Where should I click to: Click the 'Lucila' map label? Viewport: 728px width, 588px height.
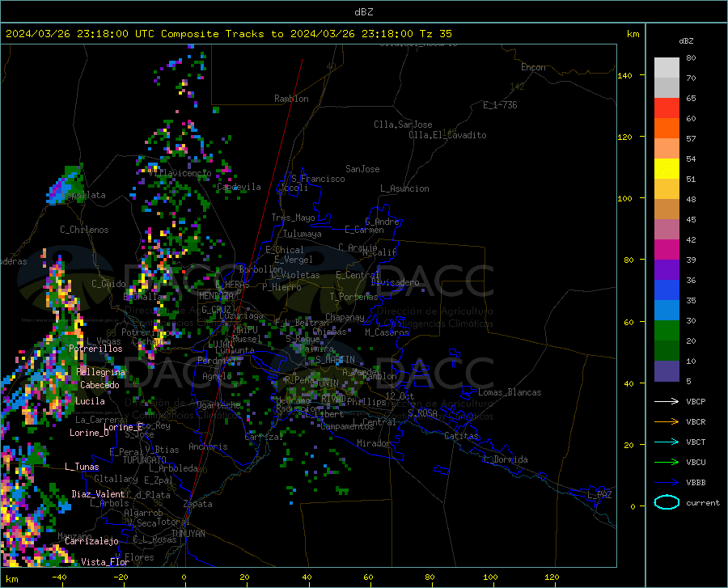pyautogui.click(x=90, y=401)
